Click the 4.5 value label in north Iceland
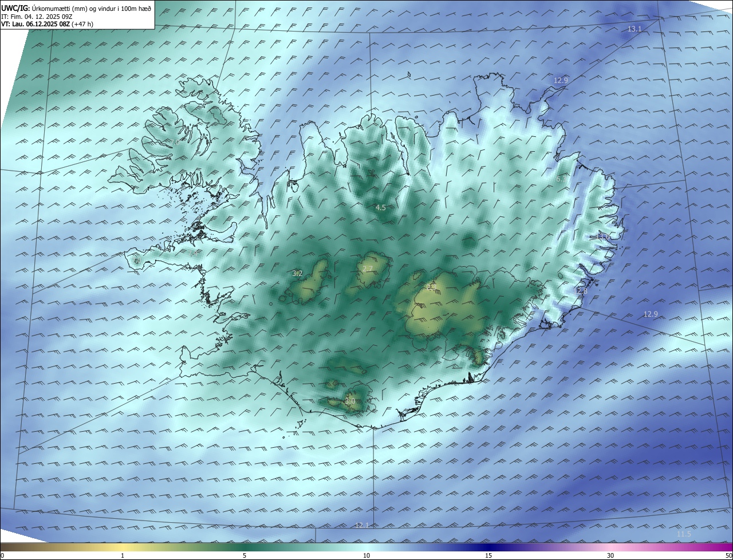Viewport: 733px width, 560px height. click(x=380, y=208)
